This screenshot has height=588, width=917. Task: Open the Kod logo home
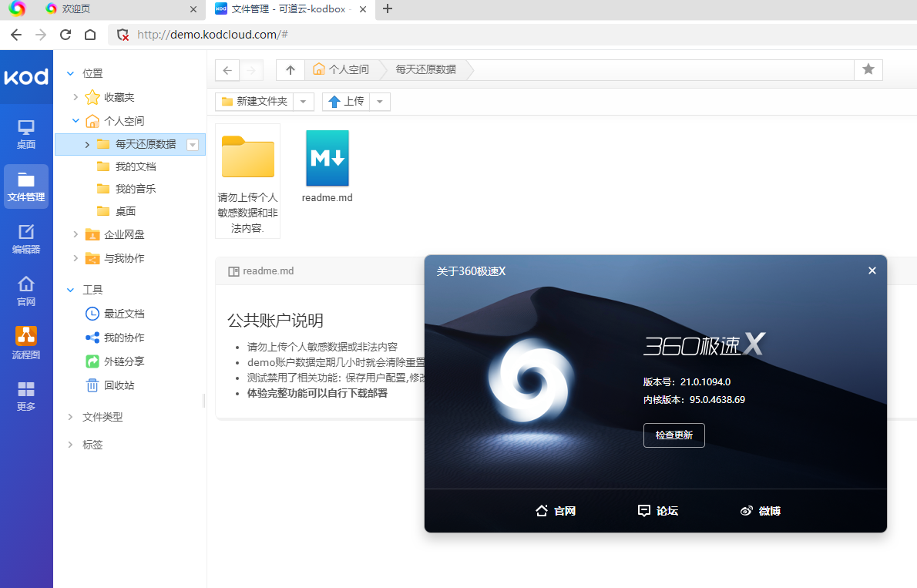click(26, 76)
